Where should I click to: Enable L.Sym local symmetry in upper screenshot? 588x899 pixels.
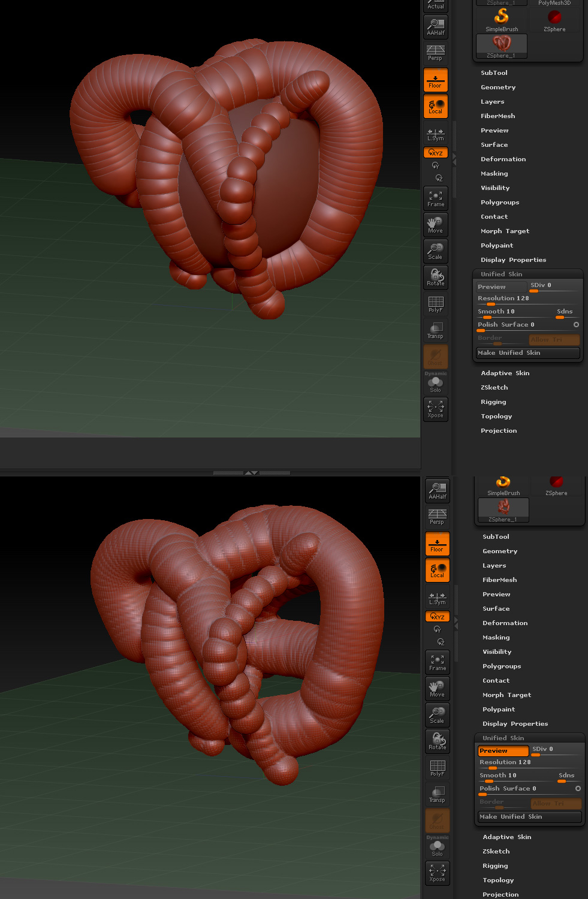point(436,134)
